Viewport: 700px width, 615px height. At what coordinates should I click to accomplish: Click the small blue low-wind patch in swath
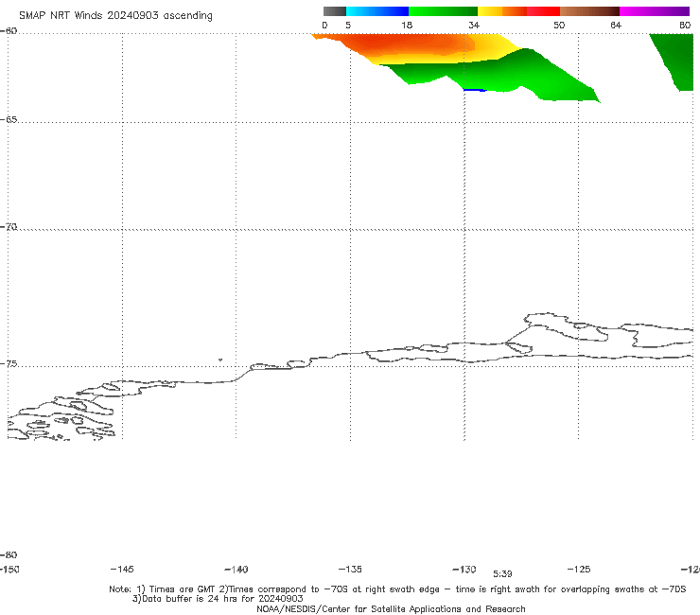click(475, 90)
